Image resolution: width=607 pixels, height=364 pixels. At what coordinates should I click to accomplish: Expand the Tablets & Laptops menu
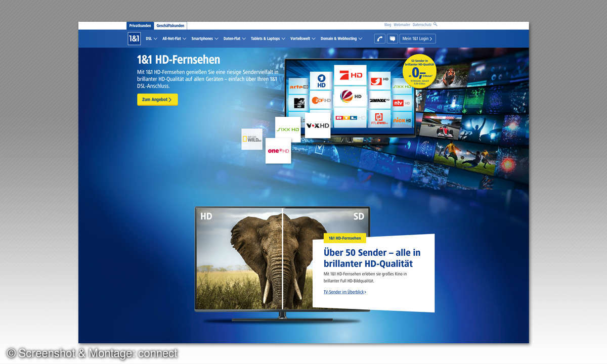(268, 38)
